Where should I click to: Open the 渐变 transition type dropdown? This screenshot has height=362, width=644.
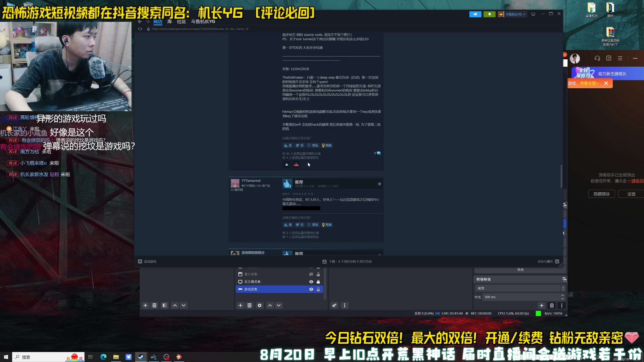[x=520, y=288]
